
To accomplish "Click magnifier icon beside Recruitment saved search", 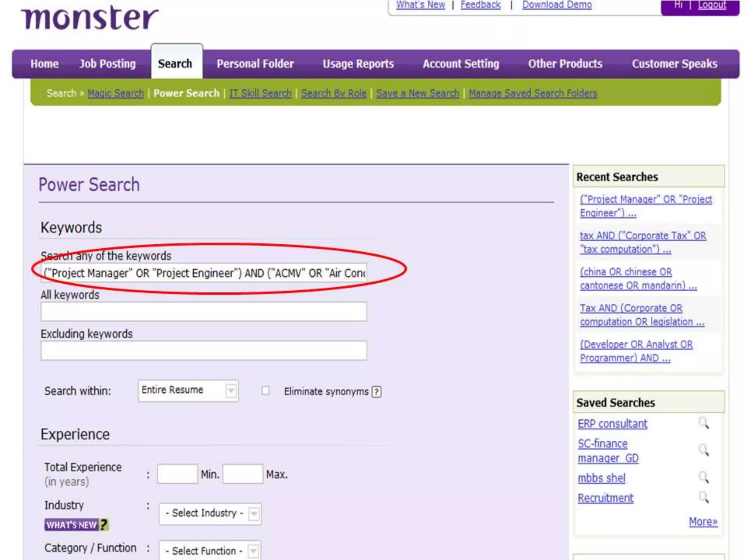I will click(x=704, y=497).
